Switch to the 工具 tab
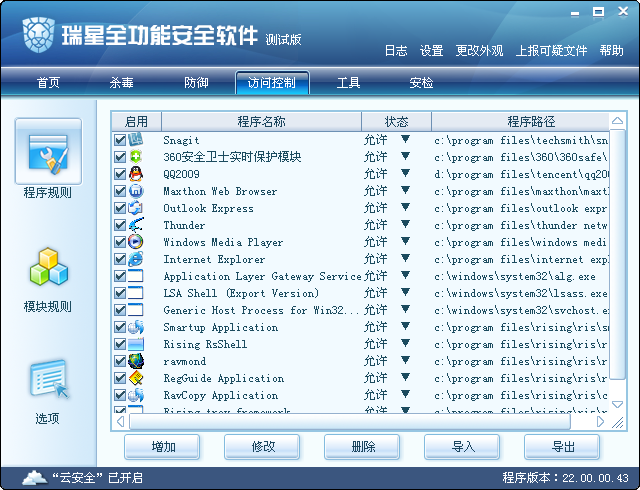This screenshot has height=490, width=640. 348,83
